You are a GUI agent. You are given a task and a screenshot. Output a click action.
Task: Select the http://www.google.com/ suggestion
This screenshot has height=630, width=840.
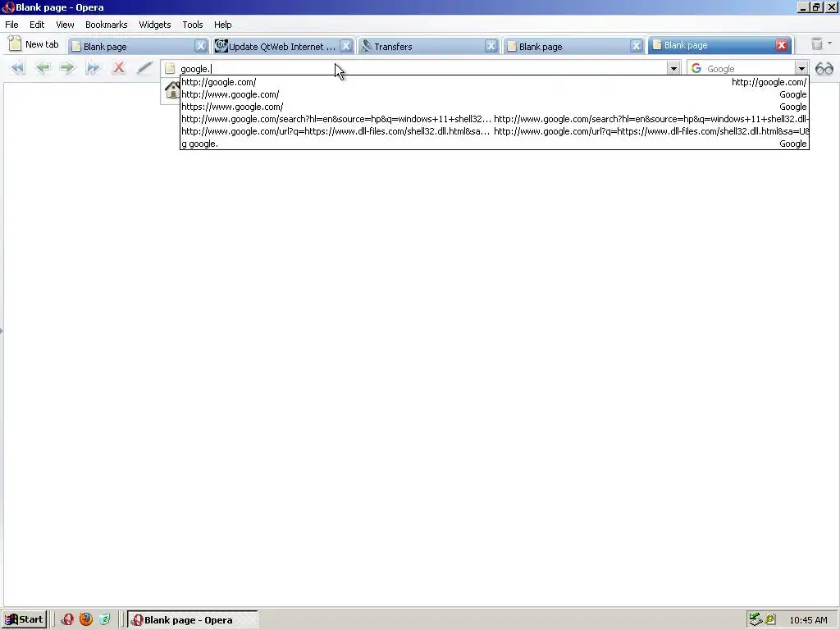pos(494,94)
